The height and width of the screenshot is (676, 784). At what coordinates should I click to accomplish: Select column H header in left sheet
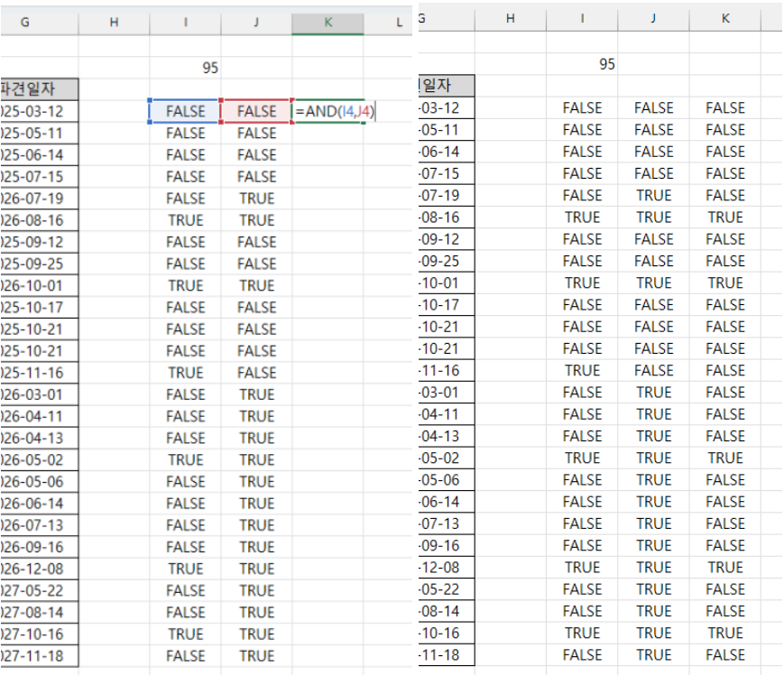pos(114,22)
